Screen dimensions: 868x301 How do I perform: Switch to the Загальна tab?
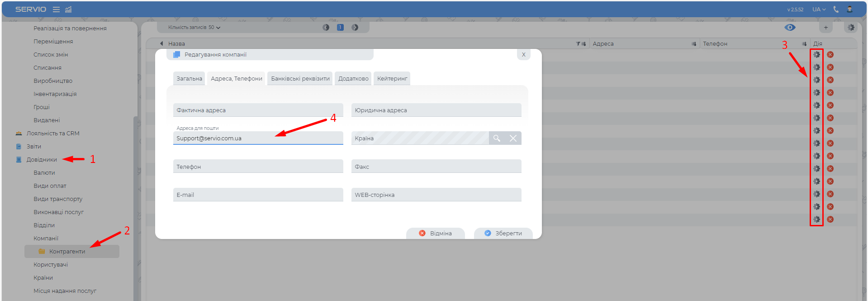click(189, 79)
